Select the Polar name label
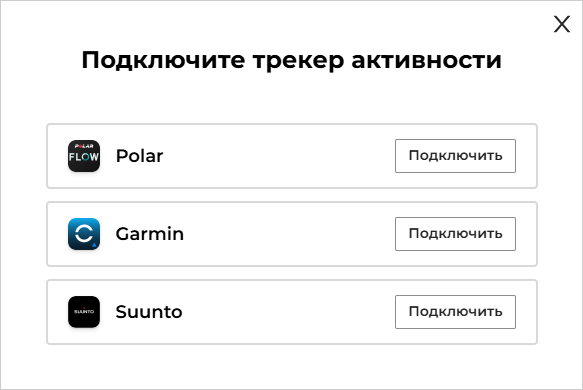Image resolution: width=583 pixels, height=390 pixels. pos(139,156)
